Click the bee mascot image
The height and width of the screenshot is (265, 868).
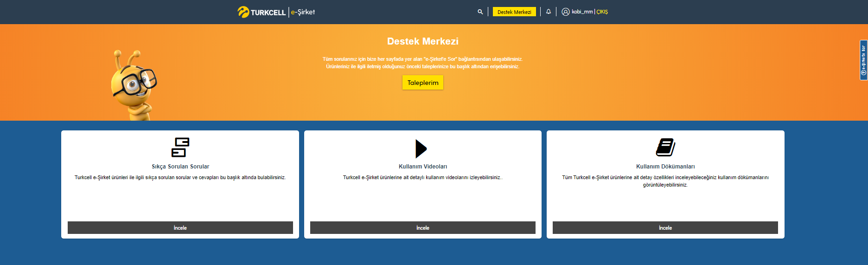point(134,85)
